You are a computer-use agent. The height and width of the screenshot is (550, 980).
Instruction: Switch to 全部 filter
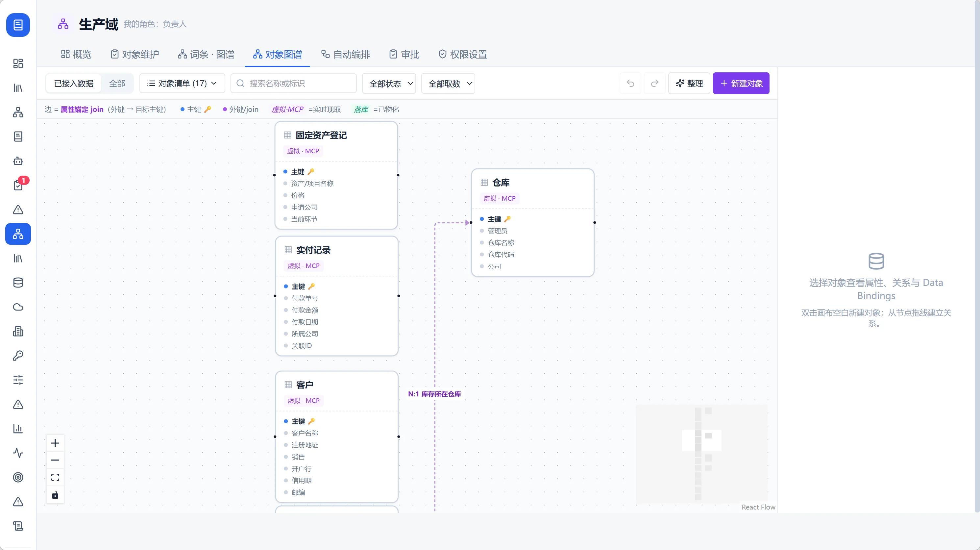117,83
